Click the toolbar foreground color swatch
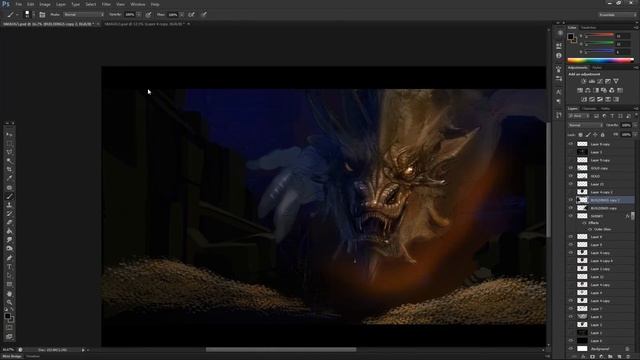This screenshot has height=360, width=640. [x=7, y=316]
